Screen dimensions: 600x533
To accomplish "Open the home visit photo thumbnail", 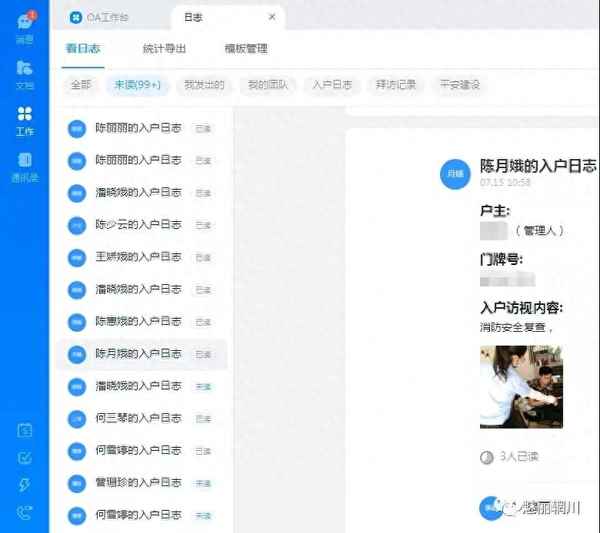I will coord(521,387).
